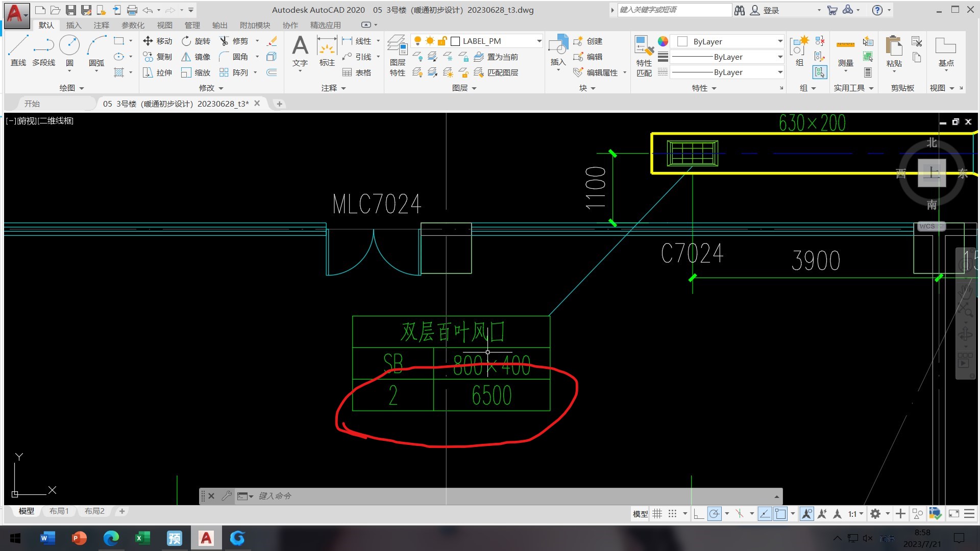This screenshot has width=980, height=551.
Task: Toggle polar tracking in status bar
Action: pos(715,514)
